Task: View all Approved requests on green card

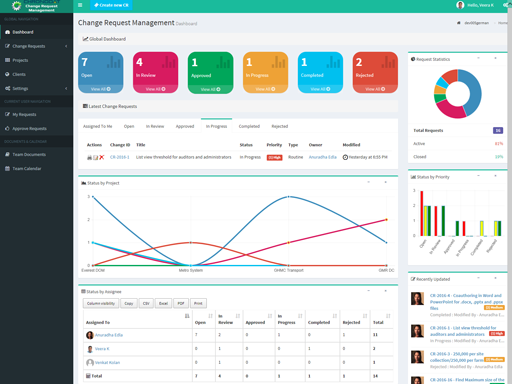Action: (x=210, y=89)
